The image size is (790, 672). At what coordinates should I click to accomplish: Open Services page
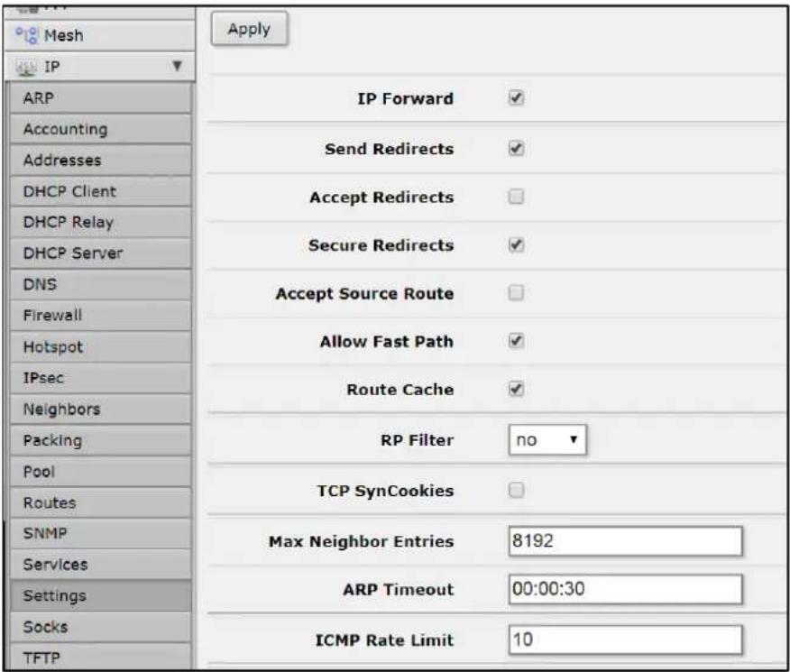[101, 565]
